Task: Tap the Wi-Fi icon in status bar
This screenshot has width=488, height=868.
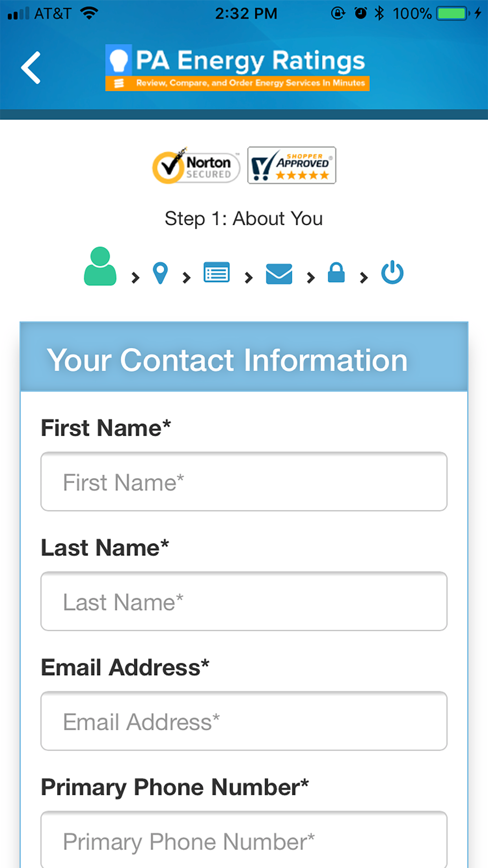Action: tap(89, 14)
